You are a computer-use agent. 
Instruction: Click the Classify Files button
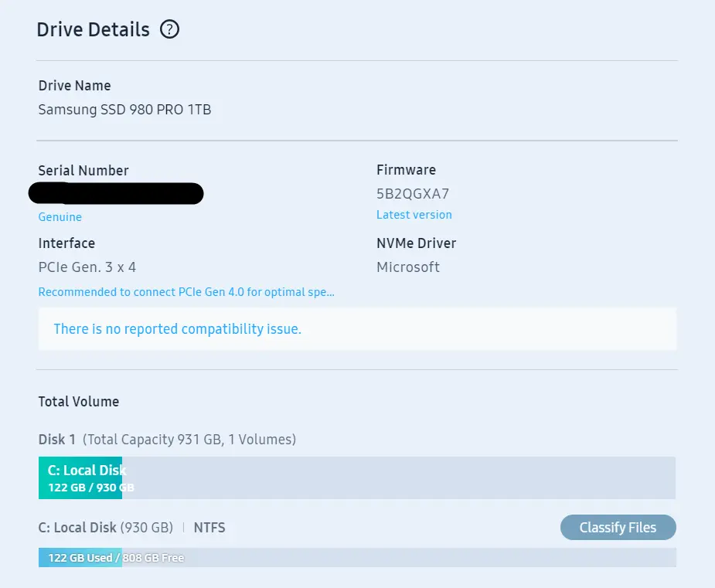[618, 528]
